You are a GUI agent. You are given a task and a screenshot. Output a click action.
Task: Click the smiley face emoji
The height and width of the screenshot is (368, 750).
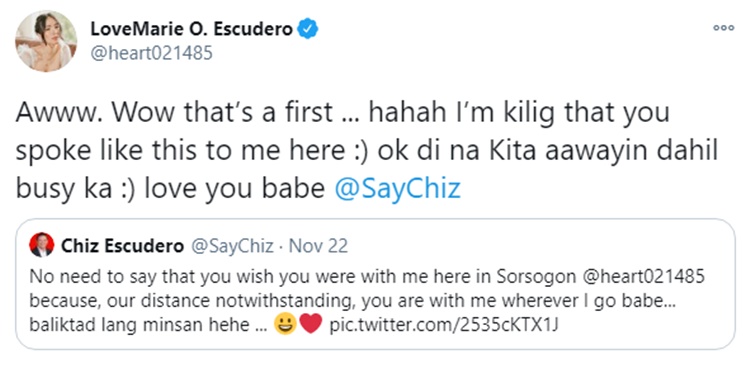(285, 324)
